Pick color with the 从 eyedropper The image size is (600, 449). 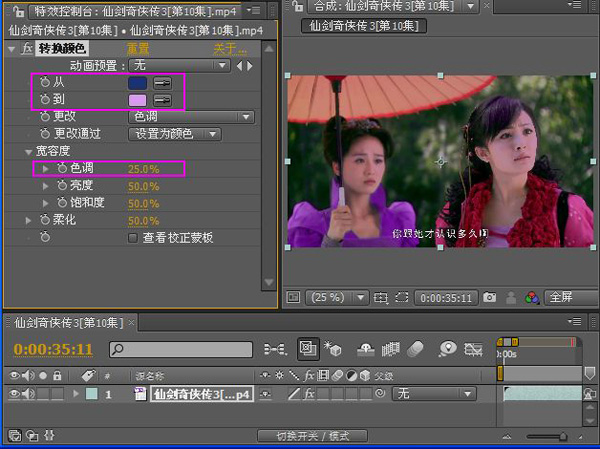click(x=162, y=83)
